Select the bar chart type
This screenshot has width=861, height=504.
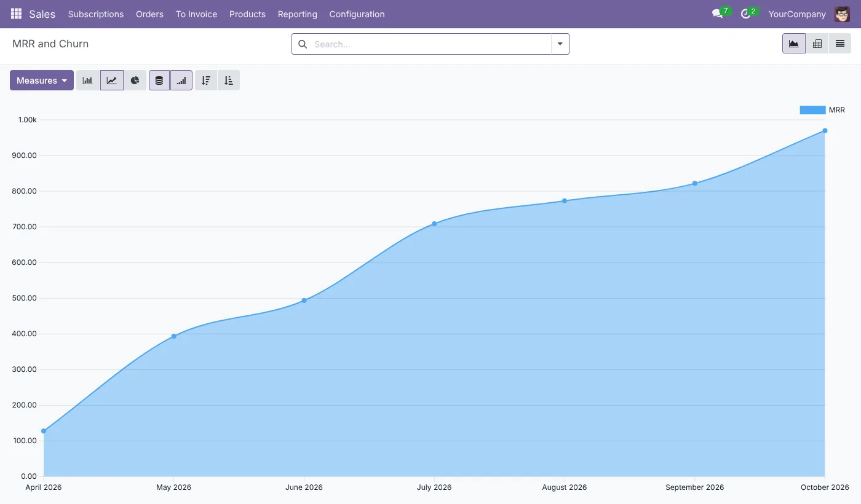coord(88,81)
